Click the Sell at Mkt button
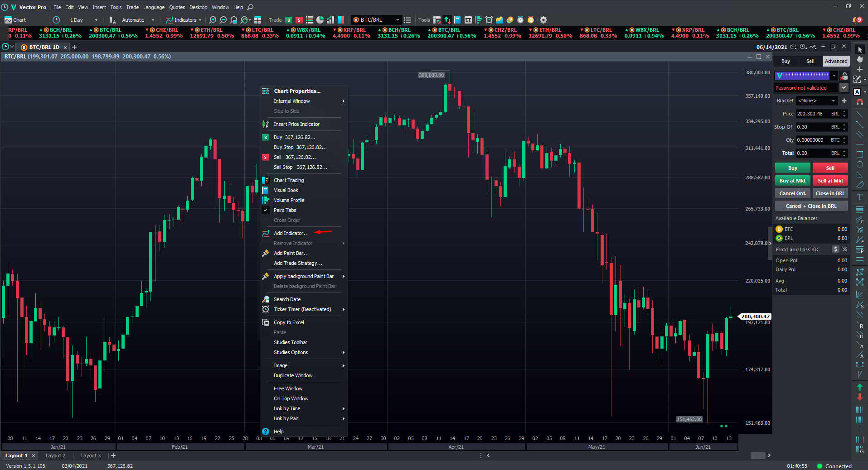Screen dimensions: 868x470 tap(830, 181)
